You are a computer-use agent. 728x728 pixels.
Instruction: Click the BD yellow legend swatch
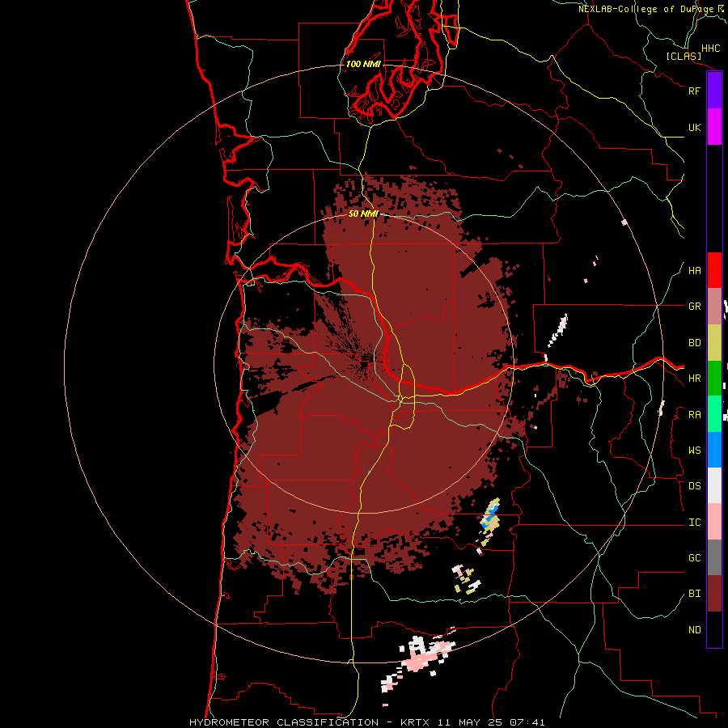pyautogui.click(x=714, y=343)
